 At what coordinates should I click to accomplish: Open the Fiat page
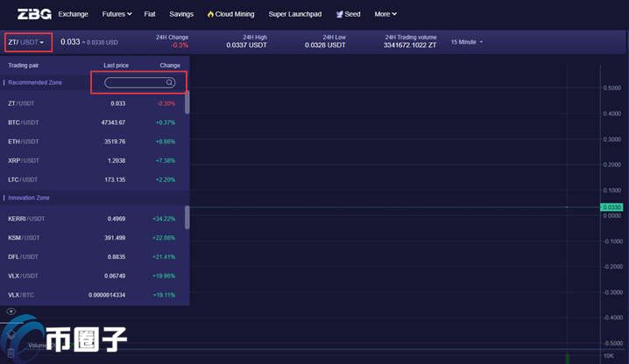click(x=150, y=14)
